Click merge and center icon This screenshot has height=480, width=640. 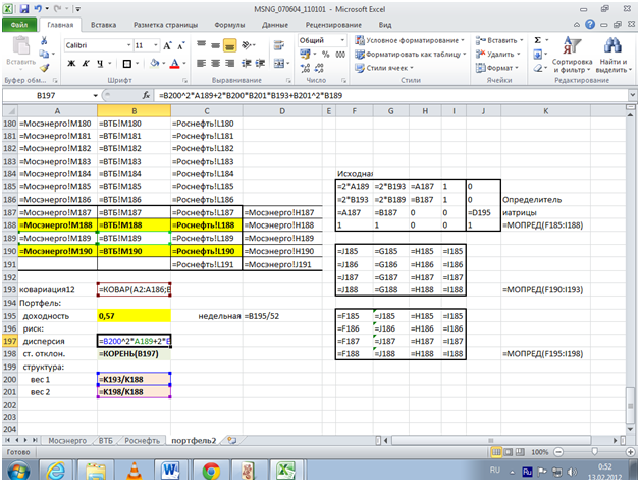279,63
